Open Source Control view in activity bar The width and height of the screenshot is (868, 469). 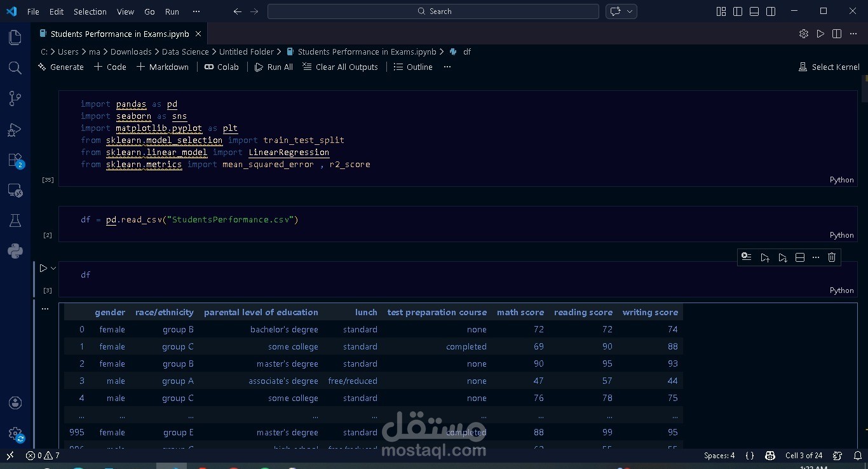[x=15, y=99]
